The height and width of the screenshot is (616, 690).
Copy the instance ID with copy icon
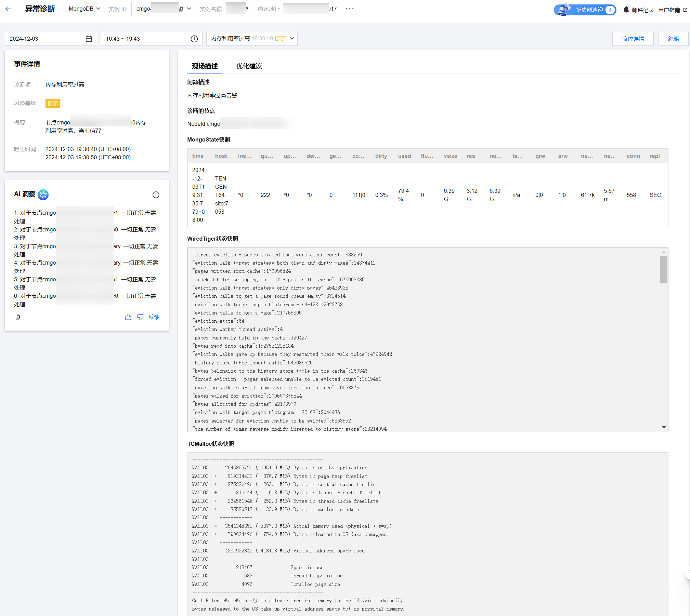[x=181, y=9]
